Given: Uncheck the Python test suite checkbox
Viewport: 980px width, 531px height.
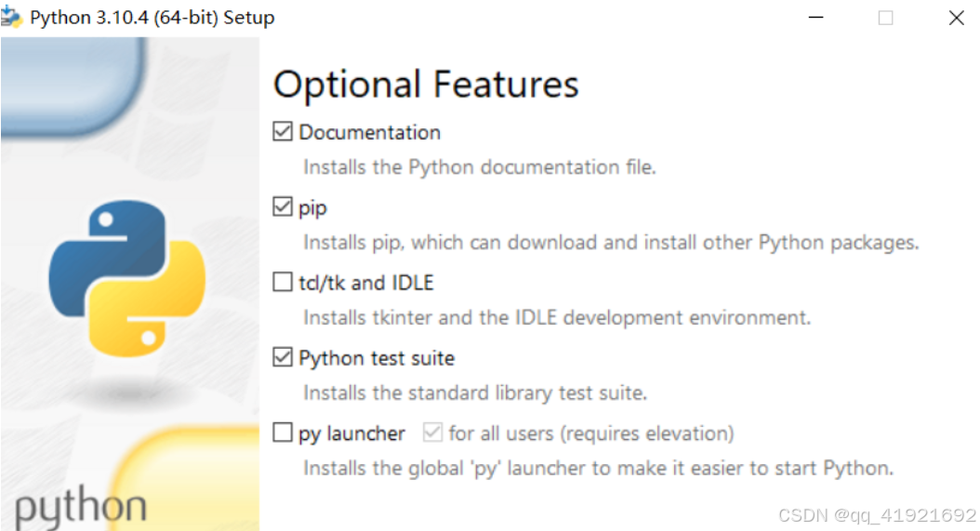Looking at the screenshot, I should point(283,358).
